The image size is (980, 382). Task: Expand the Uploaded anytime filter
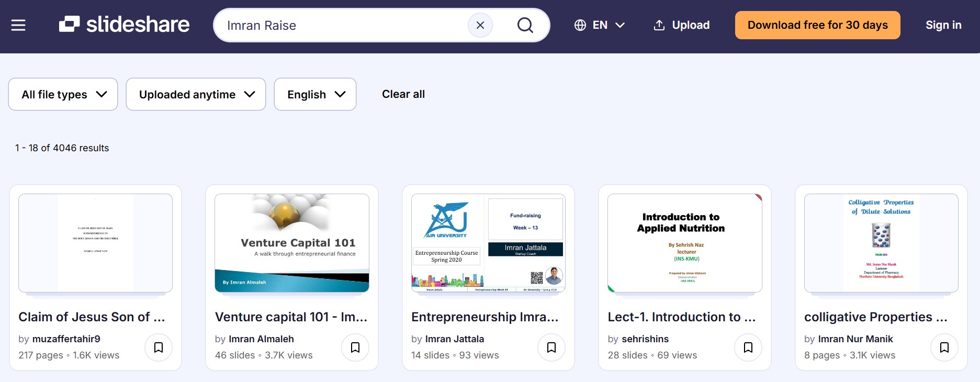click(196, 94)
